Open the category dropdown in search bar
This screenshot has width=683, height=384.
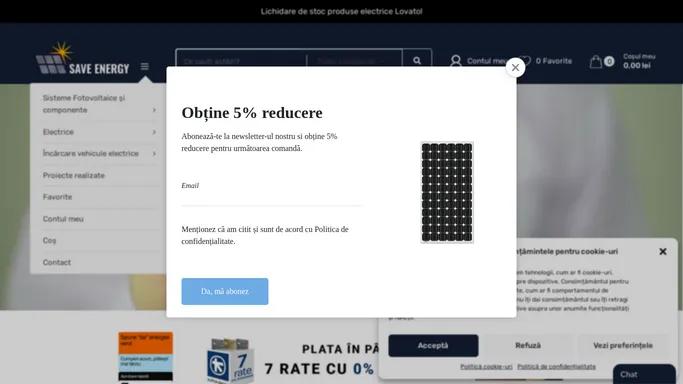tap(354, 61)
